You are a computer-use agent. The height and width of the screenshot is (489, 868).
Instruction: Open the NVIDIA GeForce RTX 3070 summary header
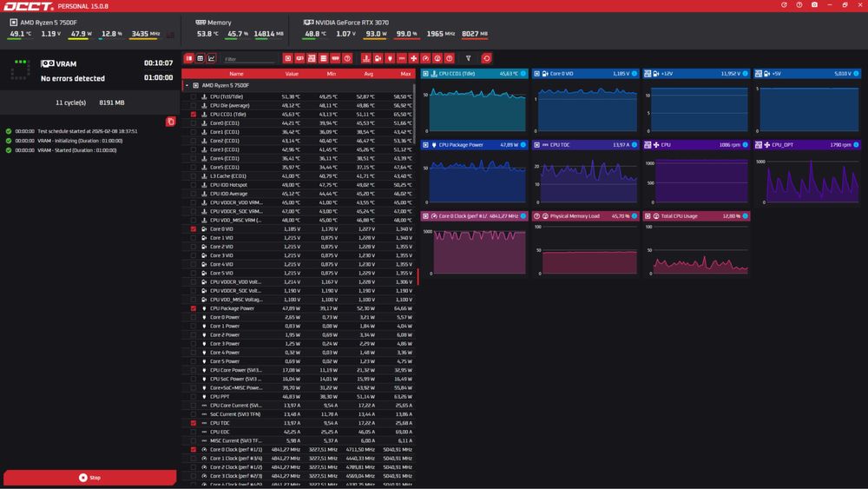pos(346,23)
